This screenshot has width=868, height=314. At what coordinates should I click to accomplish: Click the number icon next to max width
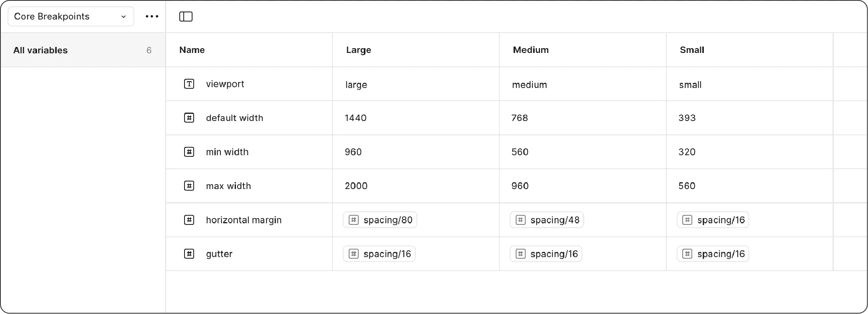pos(189,185)
